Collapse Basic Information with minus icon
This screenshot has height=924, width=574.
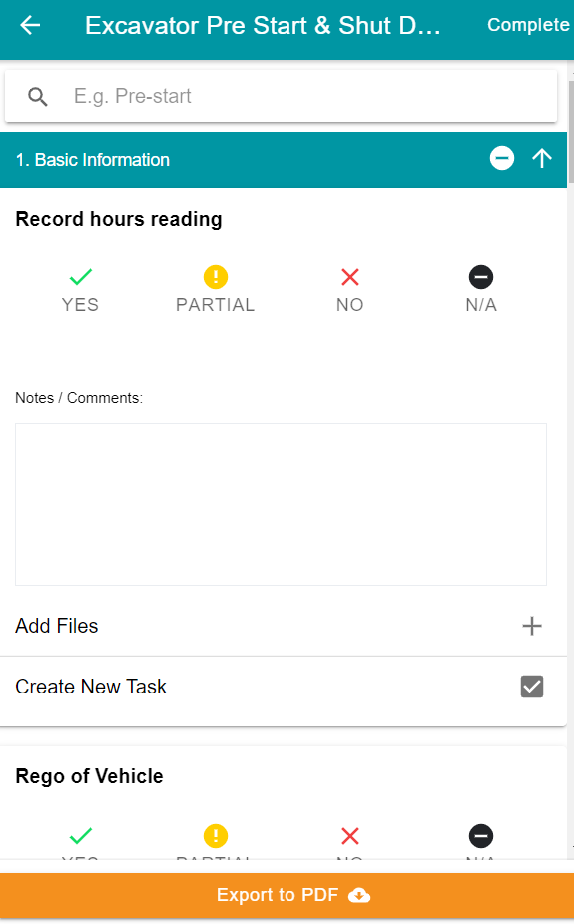502,158
